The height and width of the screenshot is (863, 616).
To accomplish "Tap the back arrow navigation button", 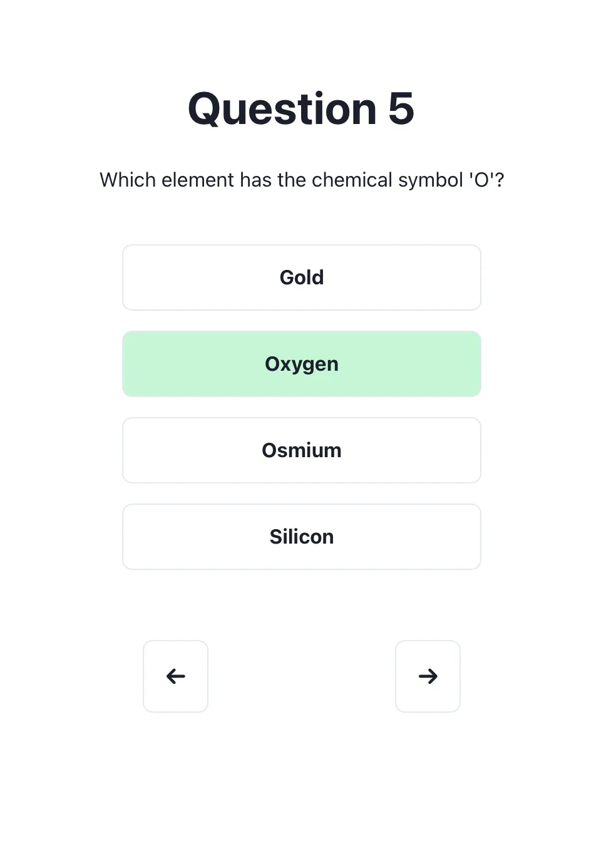I will pyautogui.click(x=175, y=676).
